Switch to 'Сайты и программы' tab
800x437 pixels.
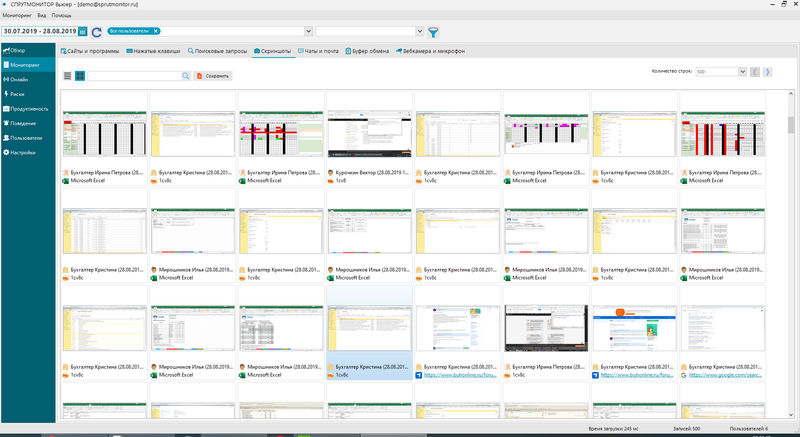(x=90, y=51)
